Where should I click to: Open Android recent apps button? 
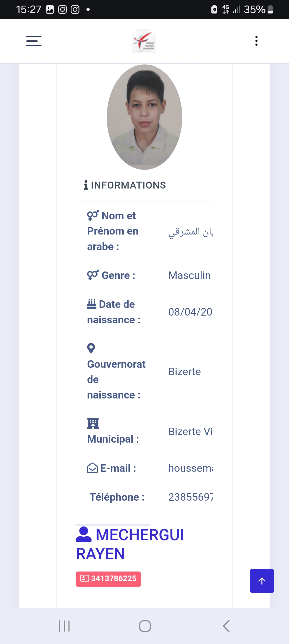pyautogui.click(x=64, y=626)
